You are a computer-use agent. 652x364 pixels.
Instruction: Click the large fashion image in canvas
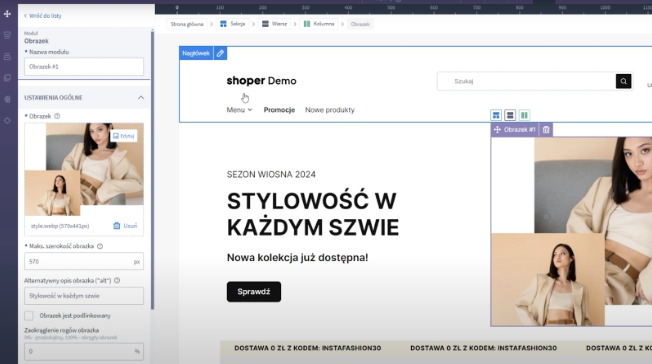click(571, 231)
